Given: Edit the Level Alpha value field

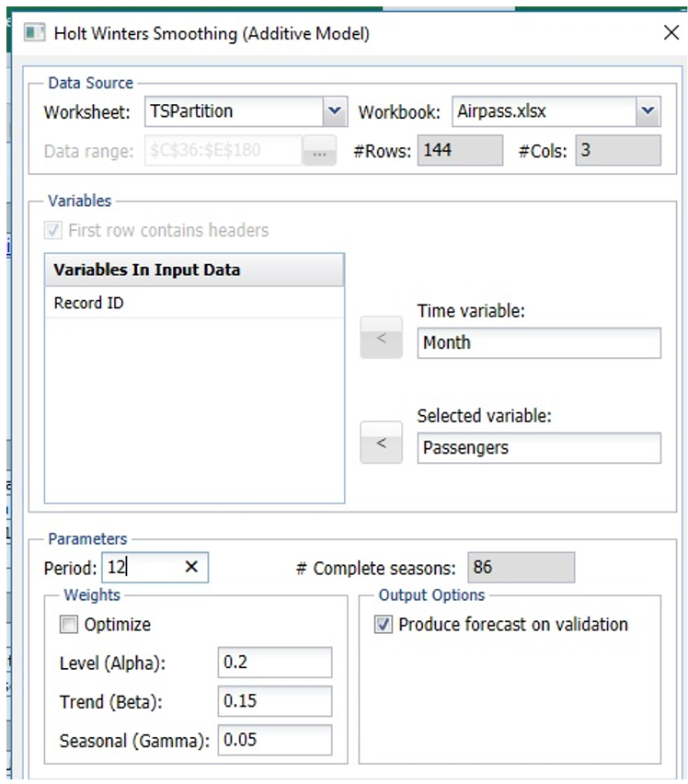Looking at the screenshot, I should pos(276,662).
